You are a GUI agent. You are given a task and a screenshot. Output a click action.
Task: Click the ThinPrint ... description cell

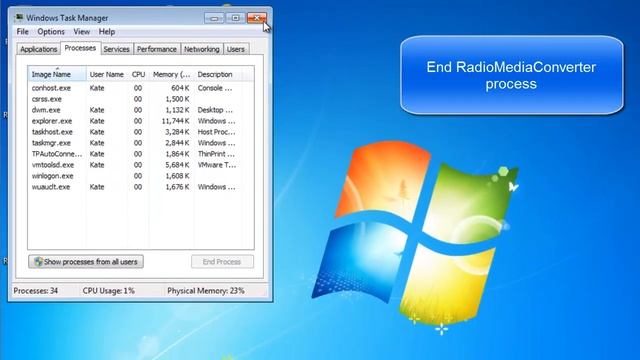coord(216,154)
